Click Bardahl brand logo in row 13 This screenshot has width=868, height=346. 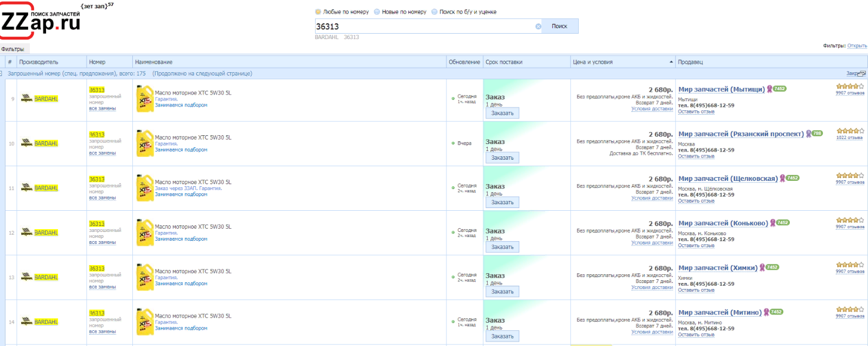point(27,277)
